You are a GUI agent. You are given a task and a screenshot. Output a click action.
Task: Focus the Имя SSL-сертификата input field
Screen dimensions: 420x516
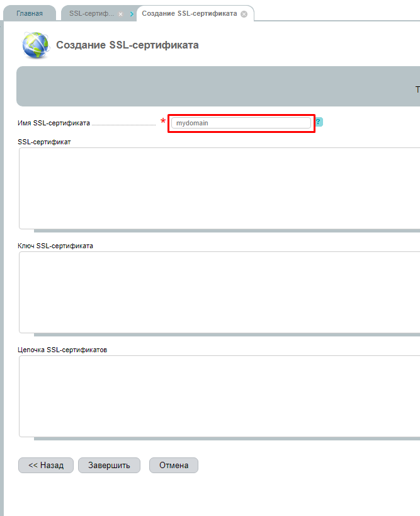click(x=241, y=123)
